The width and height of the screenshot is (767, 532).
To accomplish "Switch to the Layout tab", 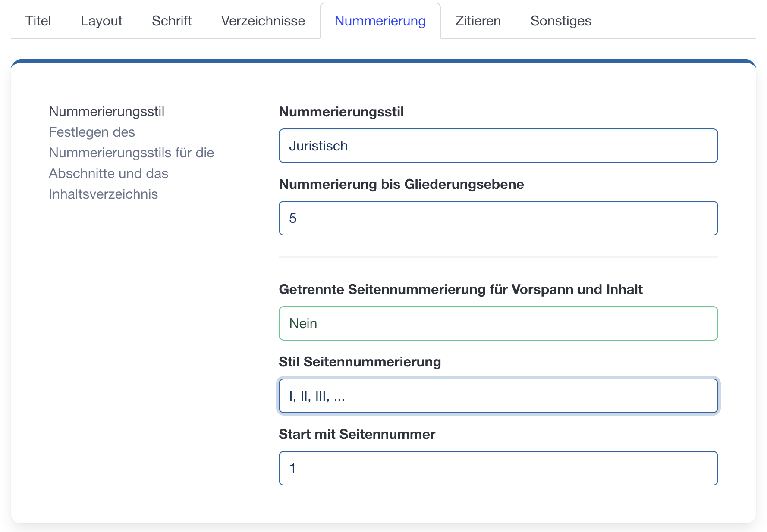I will tap(101, 21).
